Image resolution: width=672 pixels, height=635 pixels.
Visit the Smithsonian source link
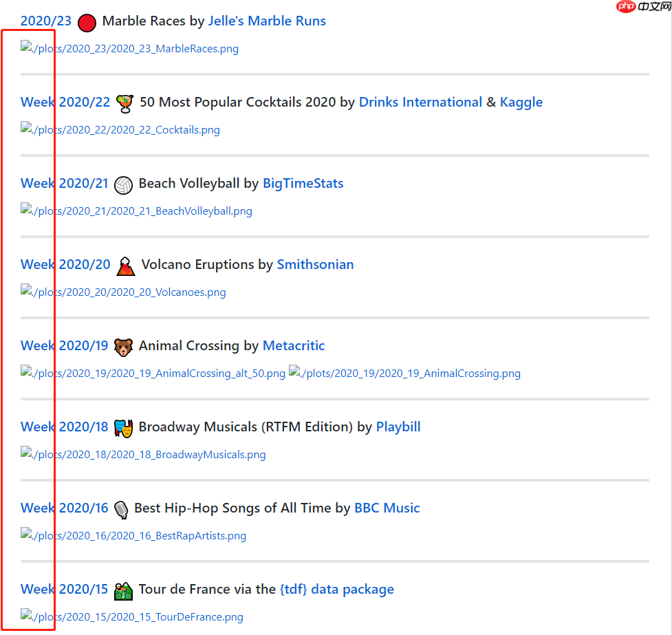pyautogui.click(x=315, y=265)
